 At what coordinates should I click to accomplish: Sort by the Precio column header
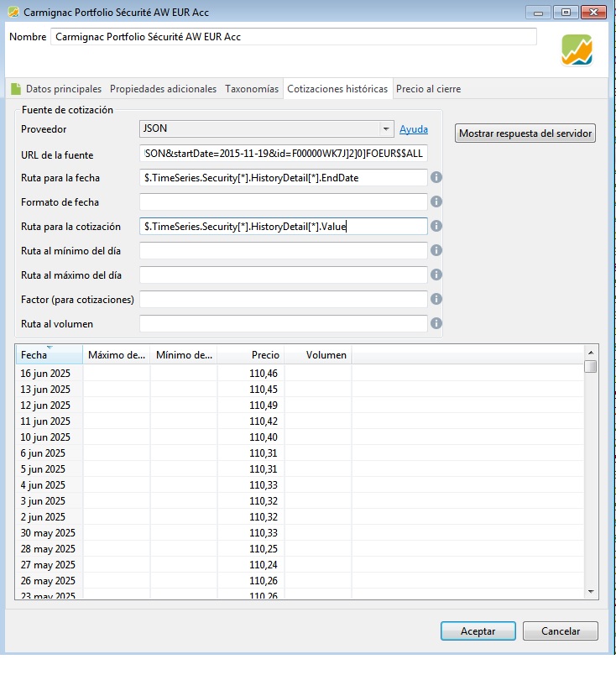251,355
